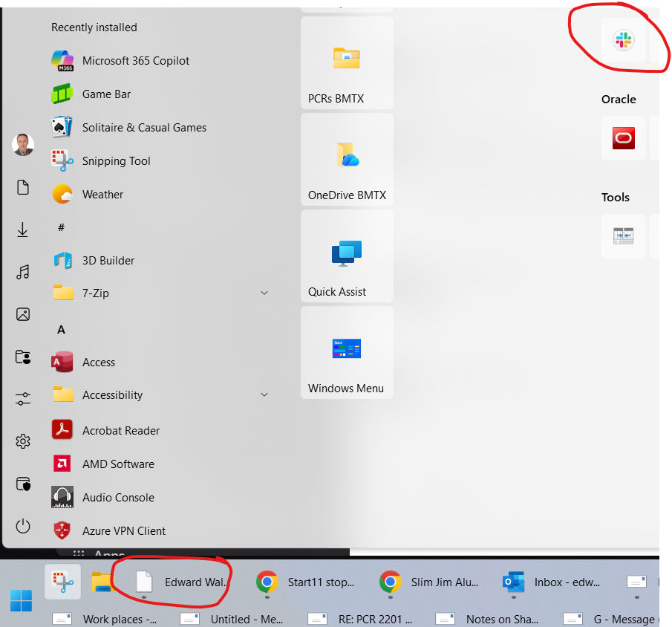Open Microsoft 365 Copilot from recently installed
672x627 pixels.
pyautogui.click(x=136, y=61)
